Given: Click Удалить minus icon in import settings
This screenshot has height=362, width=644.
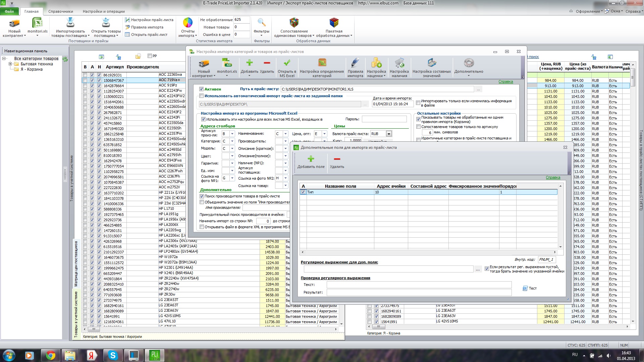Looking at the screenshot, I should (267, 63).
